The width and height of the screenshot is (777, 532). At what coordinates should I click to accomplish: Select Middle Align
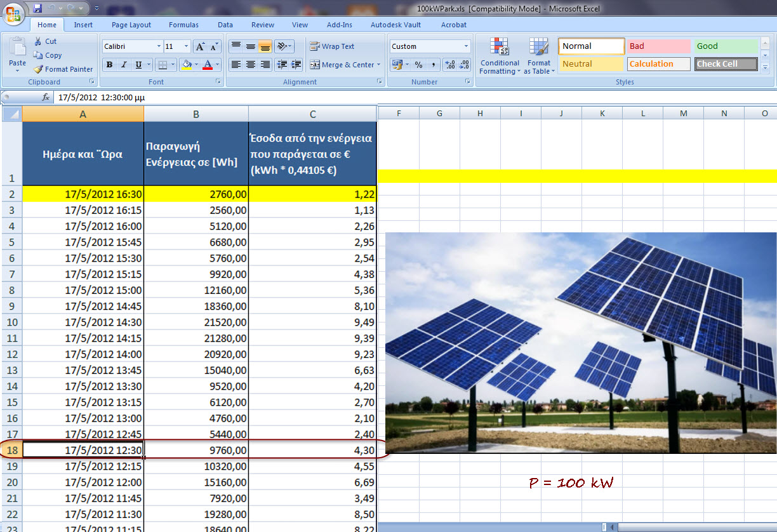250,46
